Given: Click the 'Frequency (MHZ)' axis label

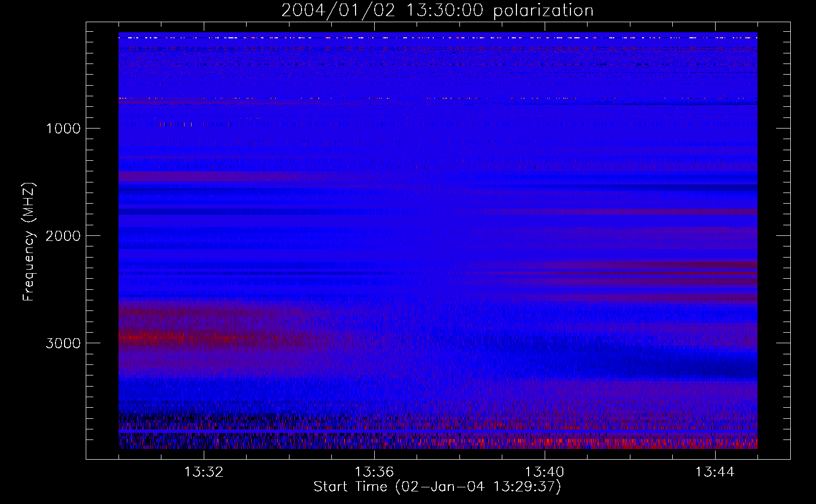Looking at the screenshot, I should 29,242.
